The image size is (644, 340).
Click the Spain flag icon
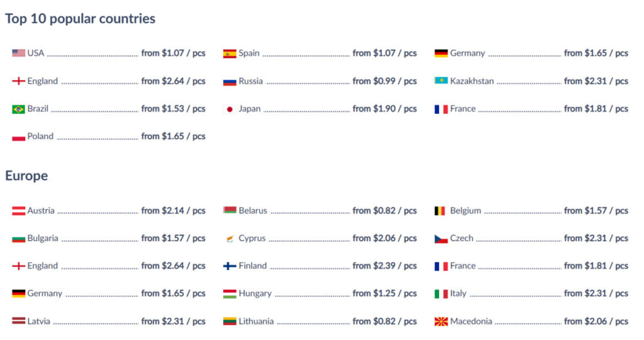[230, 54]
